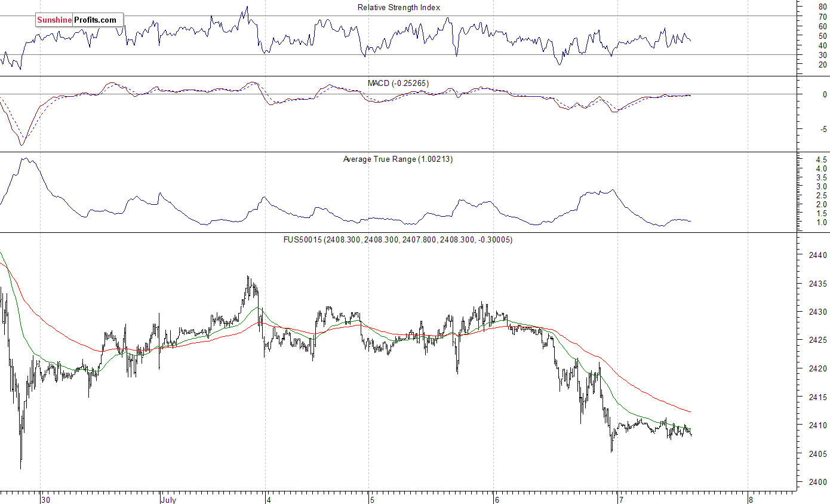Click the ATR 1.0 axis label

click(820, 222)
